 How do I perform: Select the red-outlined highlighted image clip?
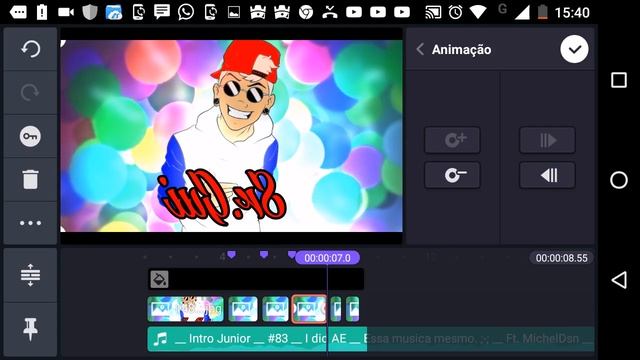pyautogui.click(x=309, y=309)
